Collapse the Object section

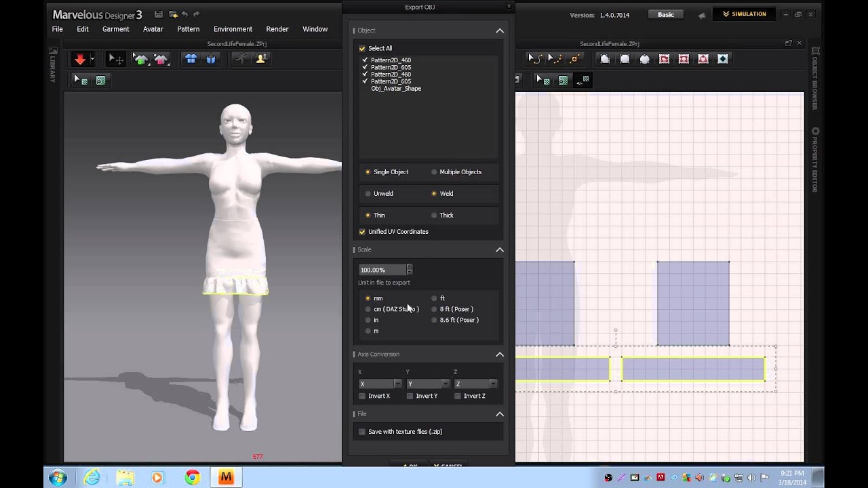(x=500, y=30)
